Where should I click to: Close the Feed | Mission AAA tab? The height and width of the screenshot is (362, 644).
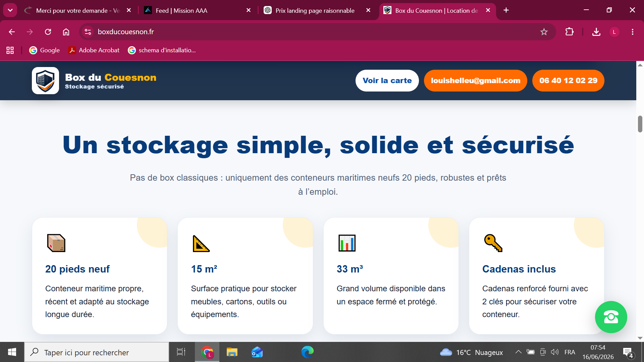tap(249, 10)
